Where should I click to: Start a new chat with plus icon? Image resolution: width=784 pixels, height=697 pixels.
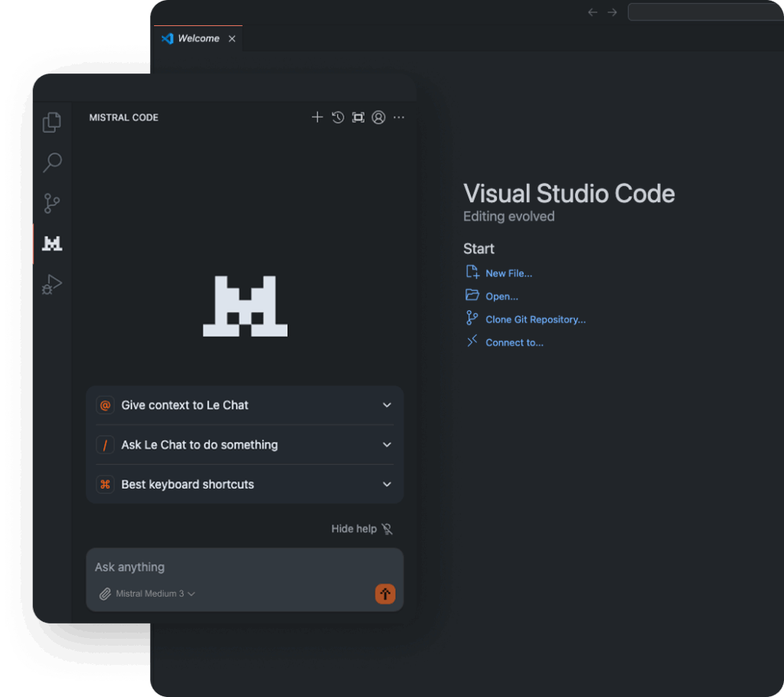[317, 117]
